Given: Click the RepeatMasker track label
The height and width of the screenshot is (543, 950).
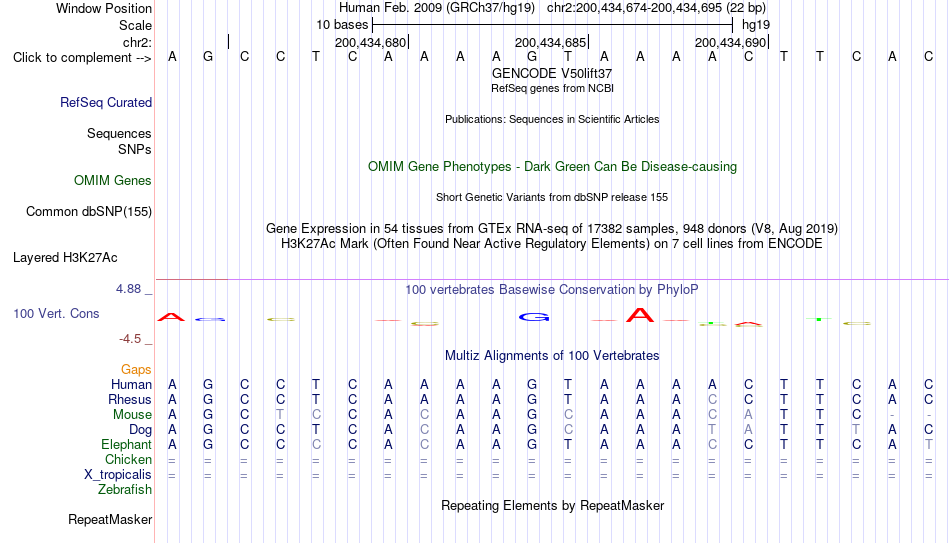Looking at the screenshot, I should pyautogui.click(x=110, y=519).
